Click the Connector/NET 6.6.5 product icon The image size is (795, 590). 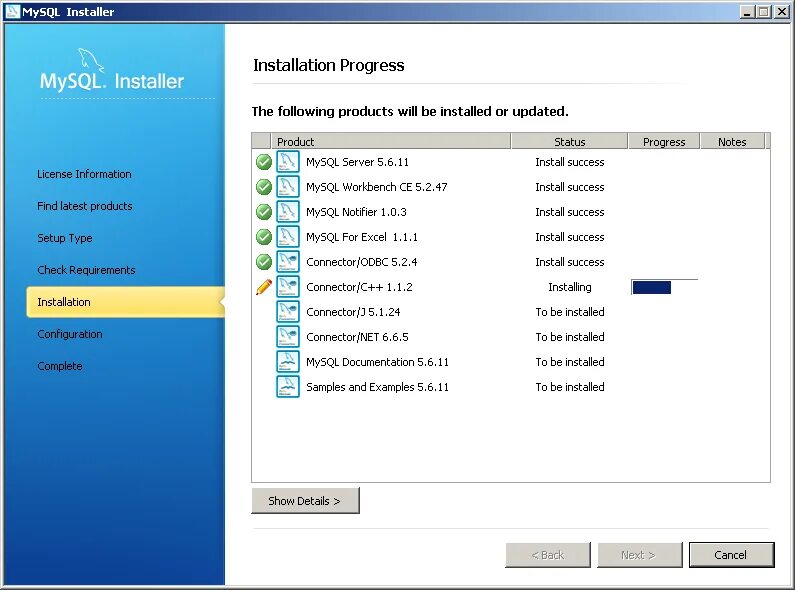point(287,337)
